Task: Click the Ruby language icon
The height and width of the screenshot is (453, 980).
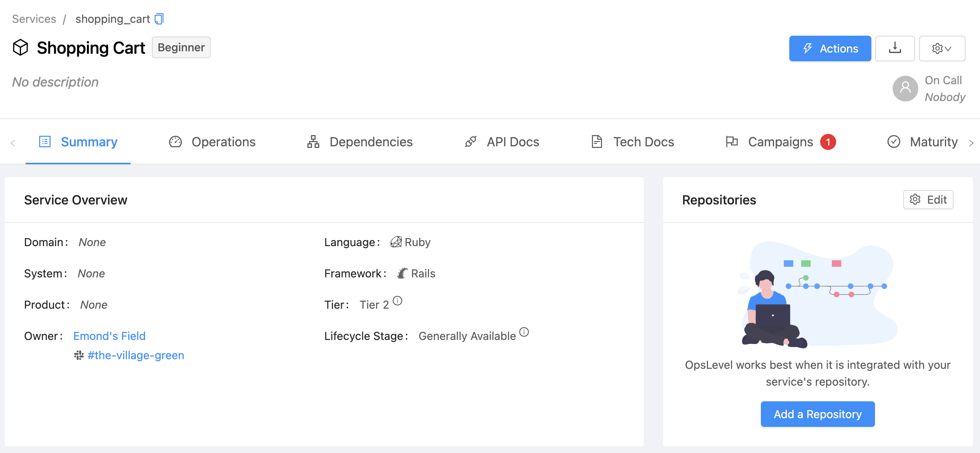Action: (x=396, y=242)
